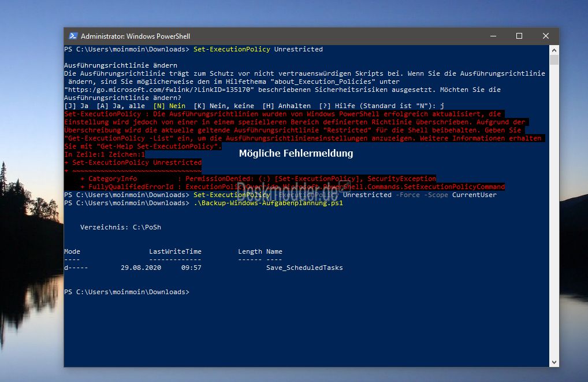Click the empty scrollbar track below thumb

tap(554, 210)
